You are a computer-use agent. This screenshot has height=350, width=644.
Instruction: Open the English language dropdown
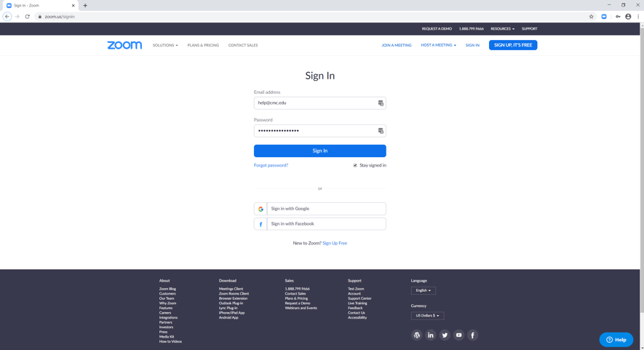(x=423, y=290)
